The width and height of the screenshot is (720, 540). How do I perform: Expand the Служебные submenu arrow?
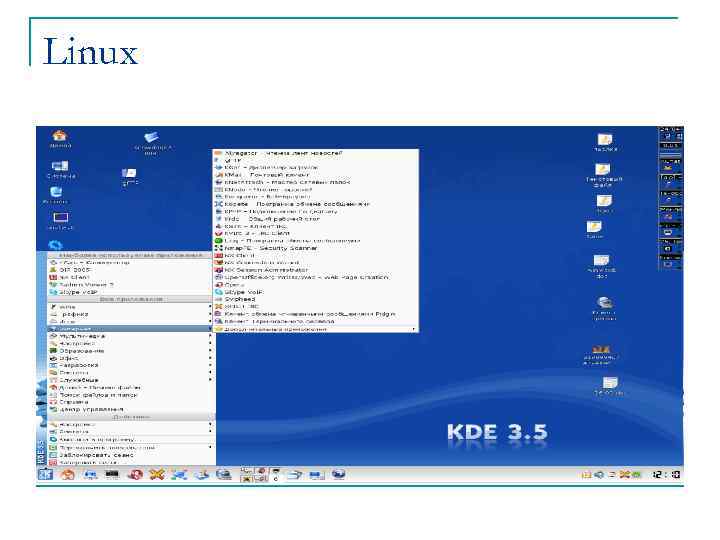coord(210,380)
